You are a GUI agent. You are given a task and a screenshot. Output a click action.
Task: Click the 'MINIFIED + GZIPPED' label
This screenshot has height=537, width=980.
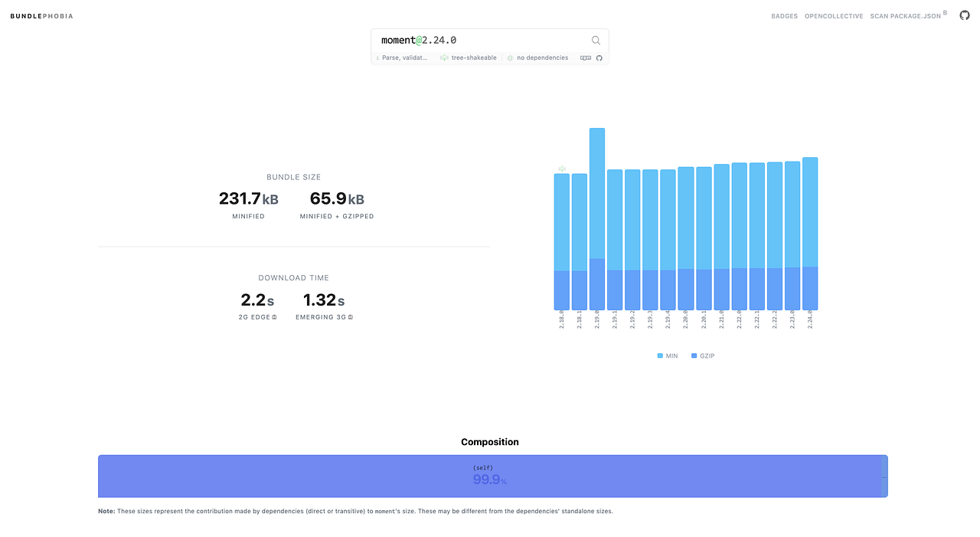point(337,217)
